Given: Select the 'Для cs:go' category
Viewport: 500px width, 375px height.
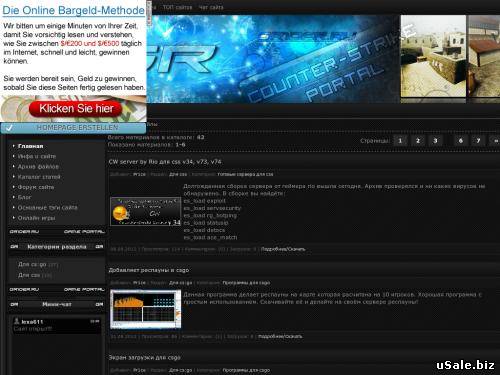Looking at the screenshot, I should click(x=32, y=264).
